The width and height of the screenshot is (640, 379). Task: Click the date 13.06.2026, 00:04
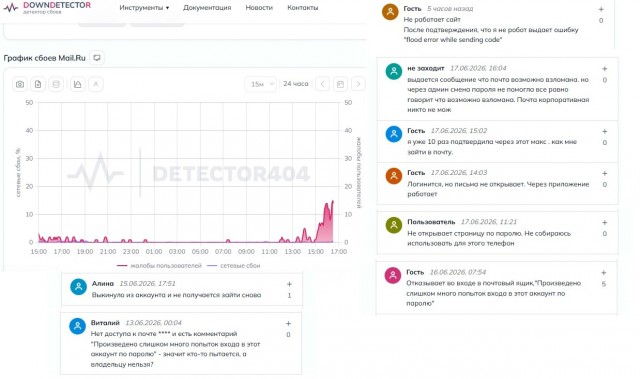153,323
